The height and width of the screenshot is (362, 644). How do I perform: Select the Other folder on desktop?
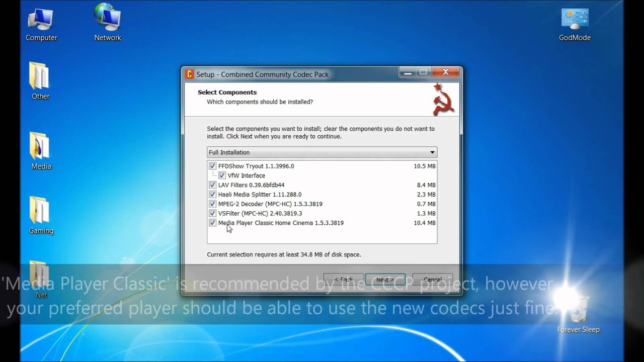40,81
